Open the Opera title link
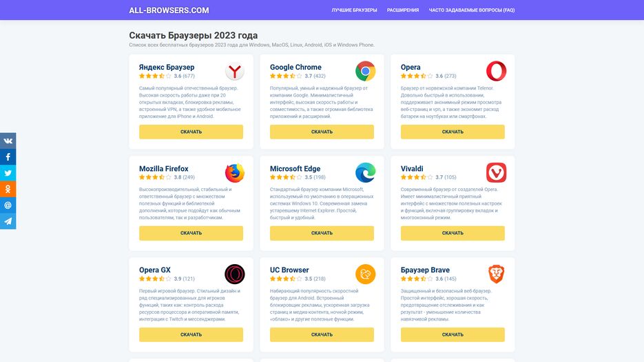 pyautogui.click(x=411, y=67)
